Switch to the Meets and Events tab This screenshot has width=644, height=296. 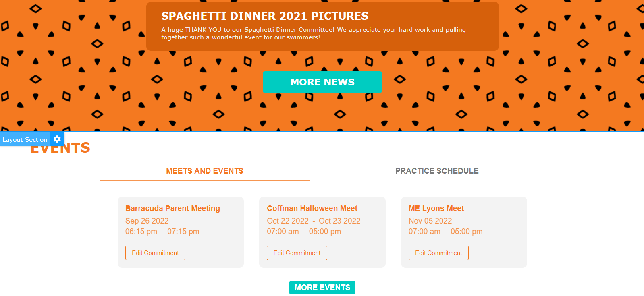click(205, 171)
